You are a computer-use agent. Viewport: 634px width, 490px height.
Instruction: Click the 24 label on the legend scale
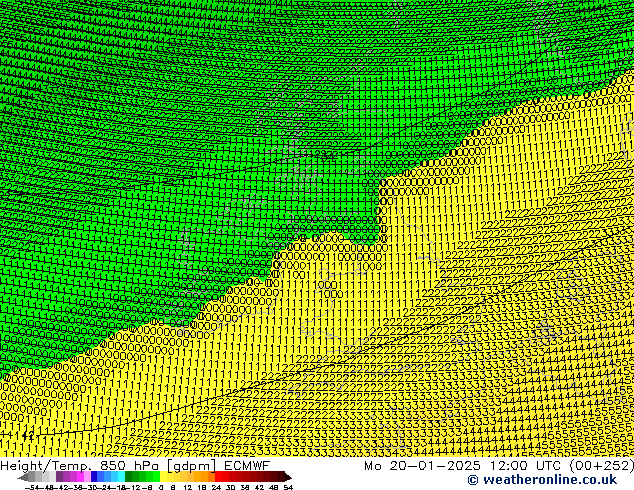(216, 487)
